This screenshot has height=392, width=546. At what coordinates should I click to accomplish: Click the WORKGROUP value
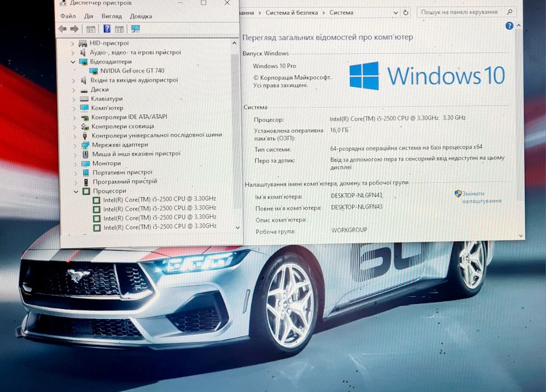pyautogui.click(x=349, y=230)
